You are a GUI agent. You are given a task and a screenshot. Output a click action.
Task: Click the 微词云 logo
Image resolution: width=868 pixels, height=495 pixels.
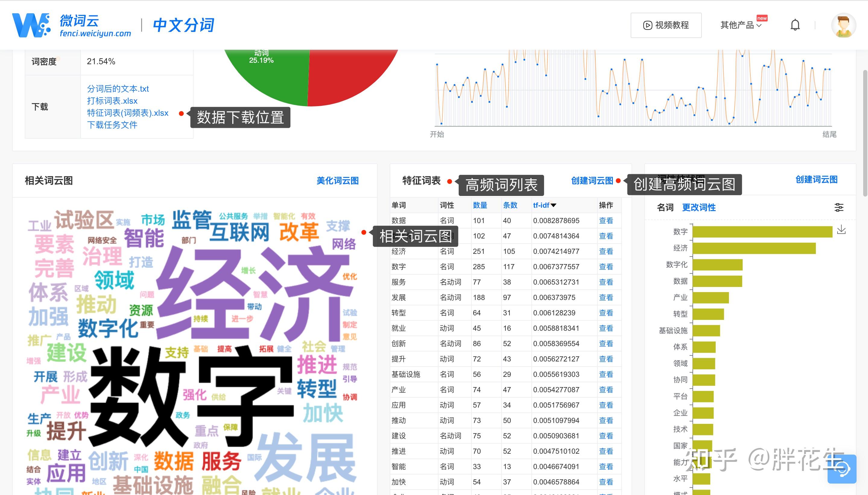71,25
